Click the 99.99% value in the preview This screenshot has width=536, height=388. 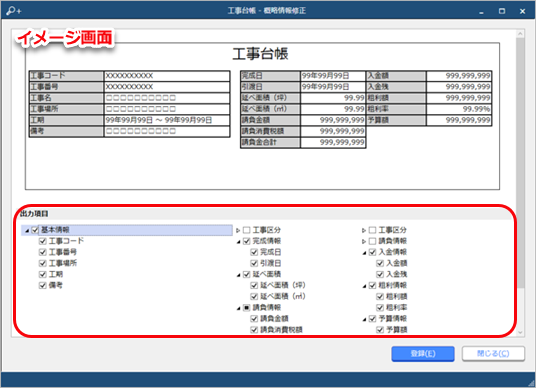point(476,109)
